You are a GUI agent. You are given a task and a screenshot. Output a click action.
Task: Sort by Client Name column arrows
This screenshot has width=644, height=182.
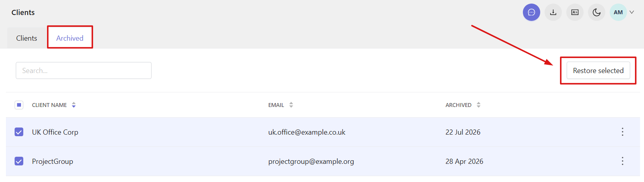tap(74, 105)
